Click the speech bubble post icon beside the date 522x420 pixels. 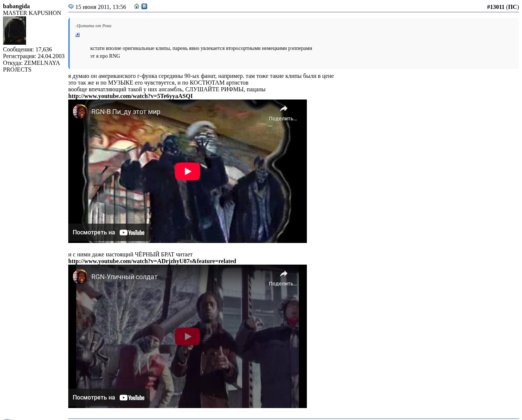point(71,7)
